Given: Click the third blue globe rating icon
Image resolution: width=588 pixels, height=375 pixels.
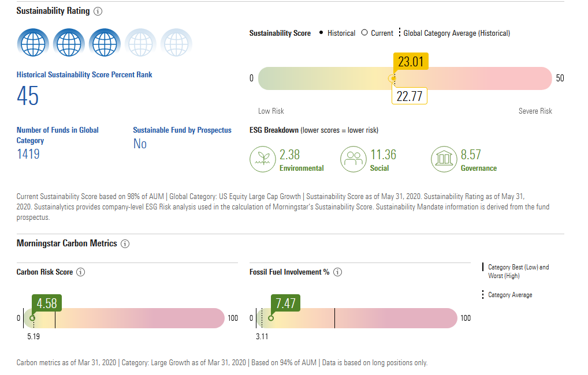Looking at the screenshot, I should click(x=105, y=43).
